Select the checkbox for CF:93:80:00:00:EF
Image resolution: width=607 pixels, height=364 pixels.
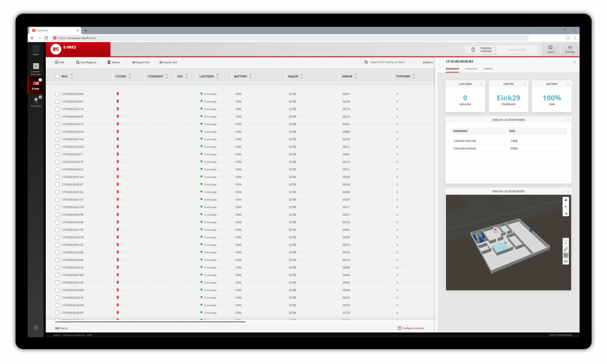pyautogui.click(x=58, y=101)
